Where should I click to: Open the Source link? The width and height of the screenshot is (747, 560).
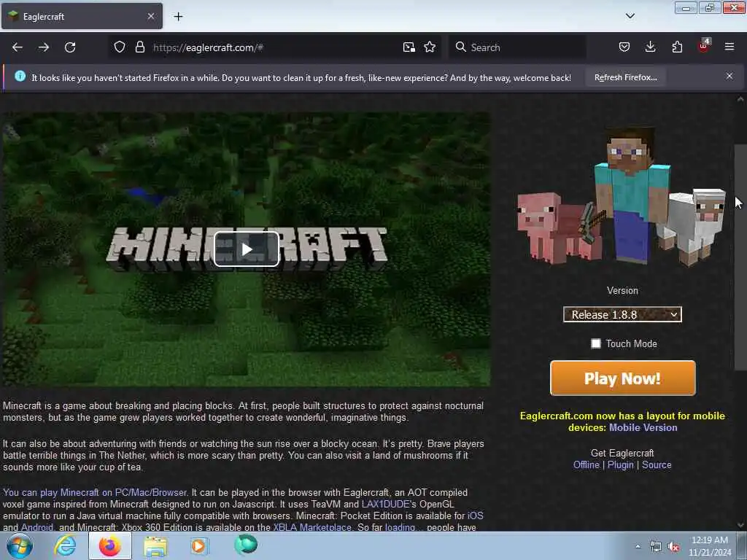657,464
